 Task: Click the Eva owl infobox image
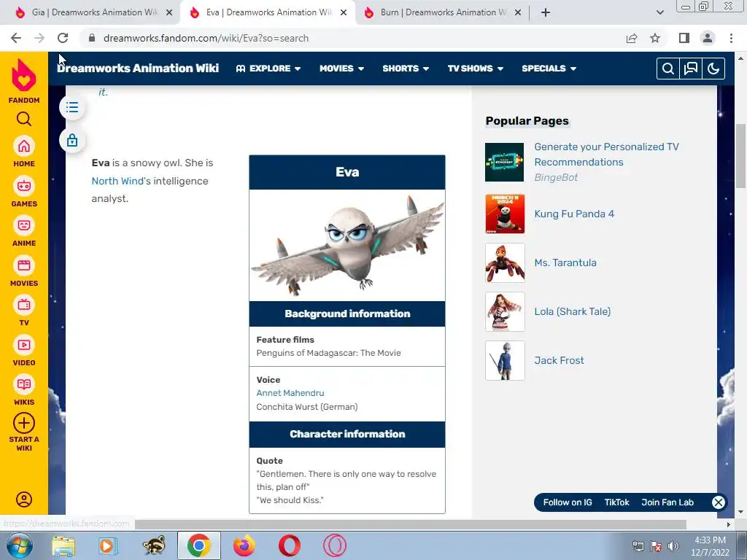[x=347, y=245]
